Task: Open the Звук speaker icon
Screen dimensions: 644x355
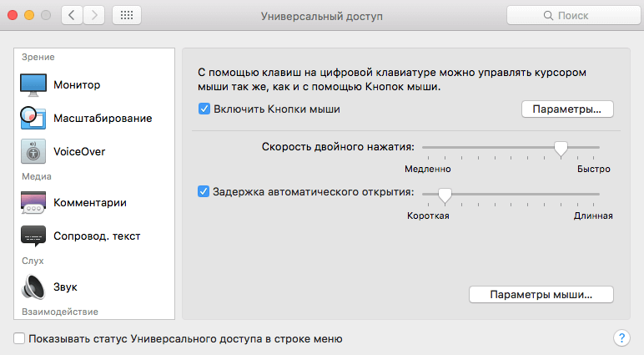Action: pos(33,287)
